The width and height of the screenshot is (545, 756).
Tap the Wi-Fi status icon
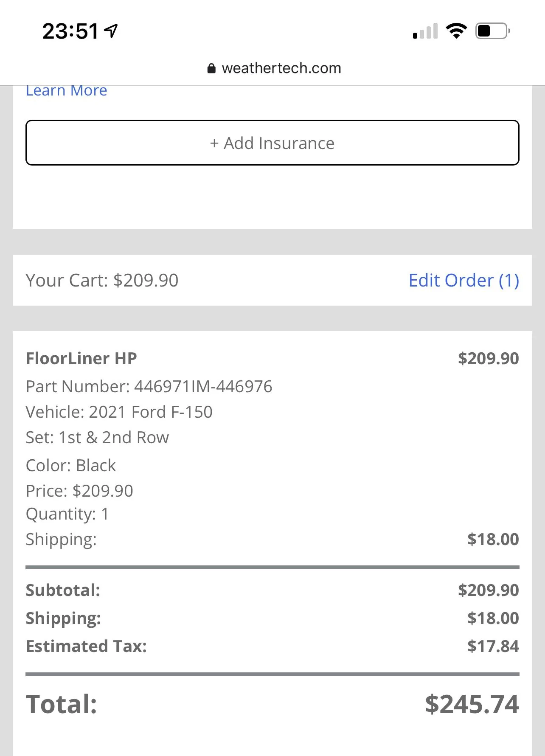tap(456, 31)
